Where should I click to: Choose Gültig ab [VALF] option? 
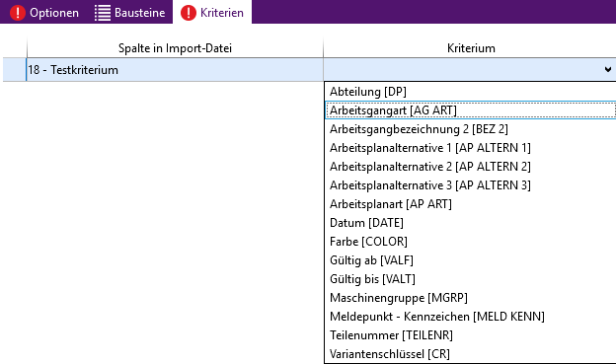click(470, 260)
